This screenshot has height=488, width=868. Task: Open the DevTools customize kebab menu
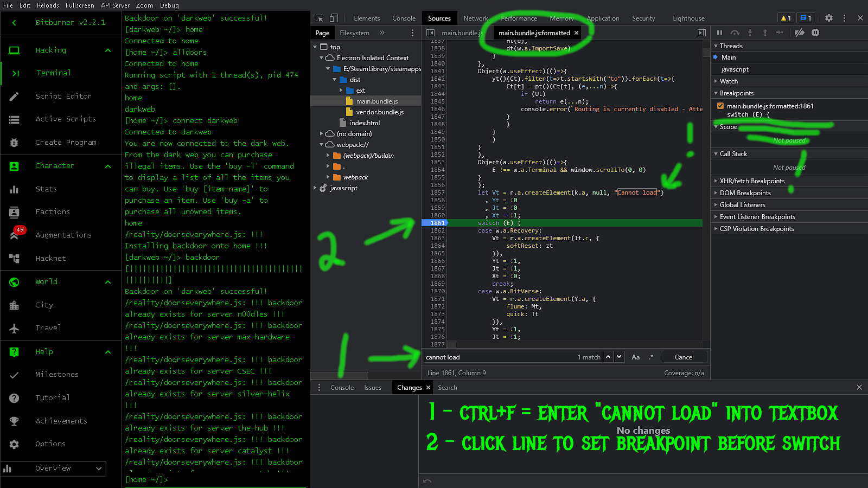[x=844, y=18]
